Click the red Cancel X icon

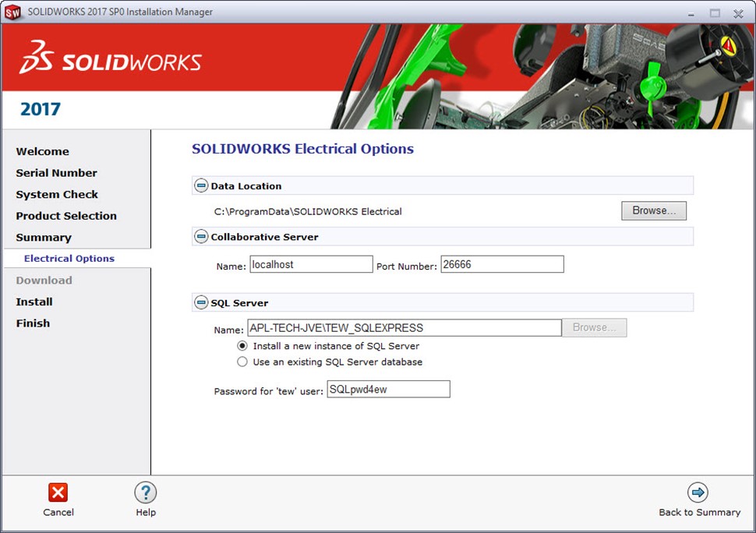pyautogui.click(x=58, y=492)
